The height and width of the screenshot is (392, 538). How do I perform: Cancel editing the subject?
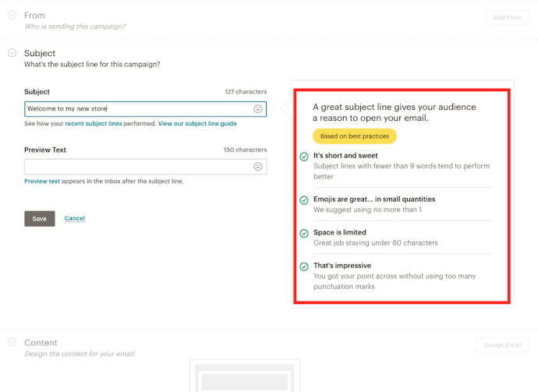(75, 219)
